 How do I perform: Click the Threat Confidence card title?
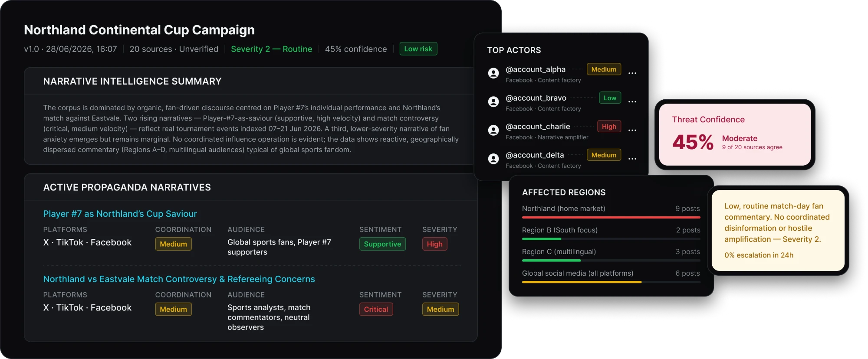click(708, 120)
